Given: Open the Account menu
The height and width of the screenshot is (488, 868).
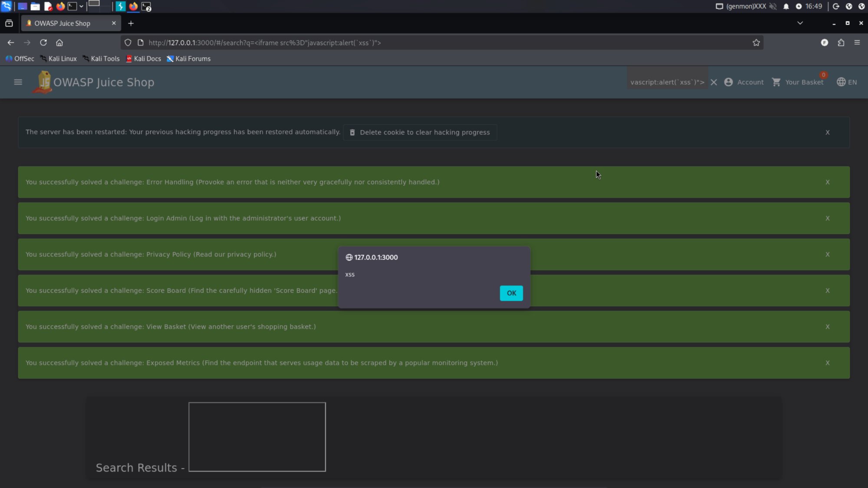Looking at the screenshot, I should 744,82.
